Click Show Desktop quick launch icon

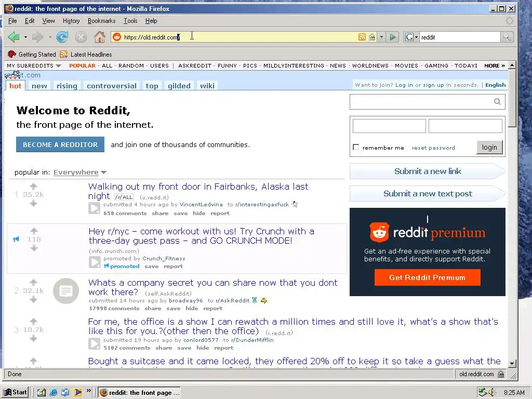(41, 393)
